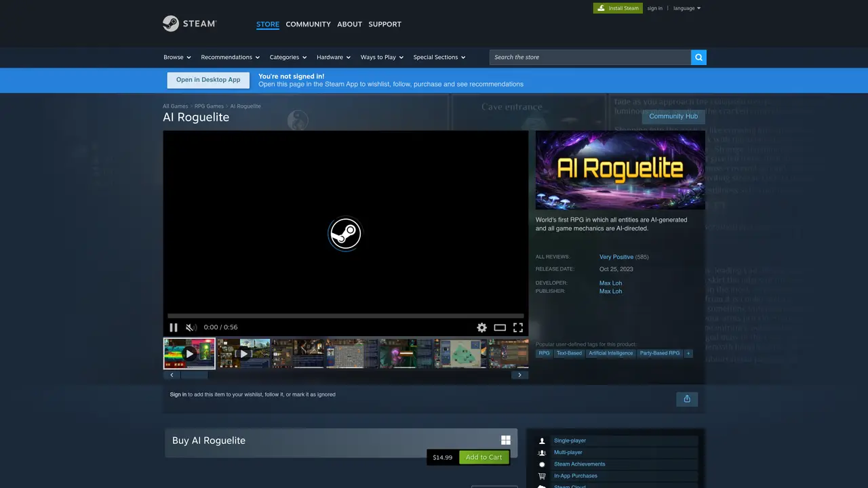Click the All Games breadcrumb
This screenshot has height=488, width=868.
(x=176, y=106)
